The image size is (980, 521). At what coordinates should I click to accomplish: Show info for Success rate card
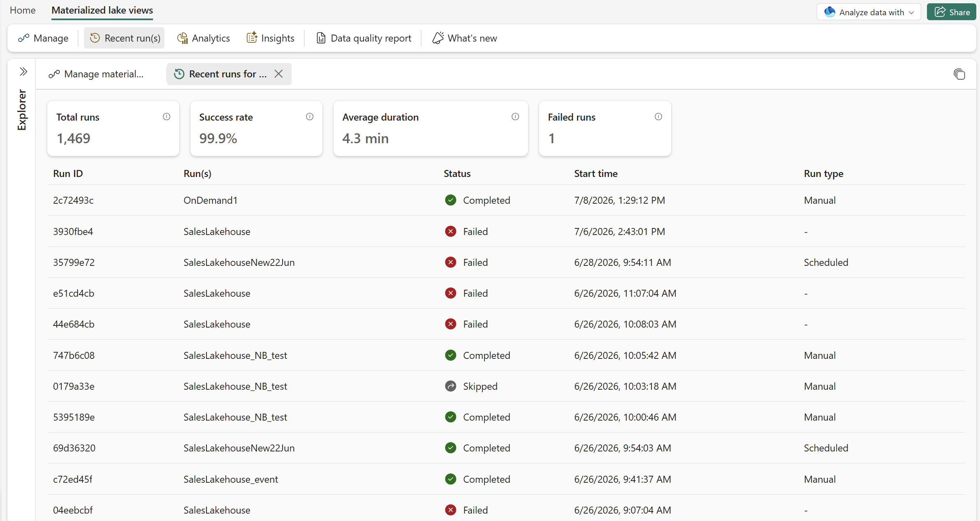310,117
